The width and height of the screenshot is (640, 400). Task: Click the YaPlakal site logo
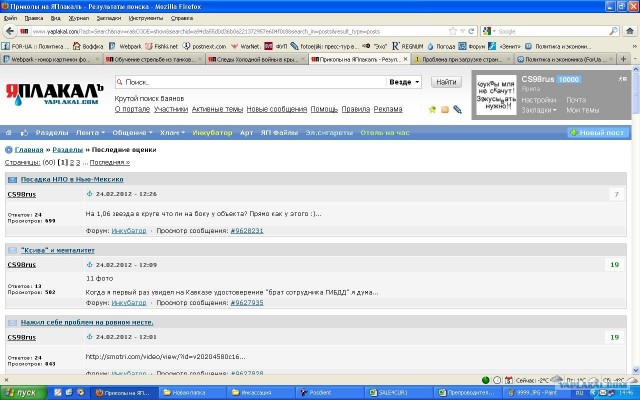pyautogui.click(x=54, y=95)
